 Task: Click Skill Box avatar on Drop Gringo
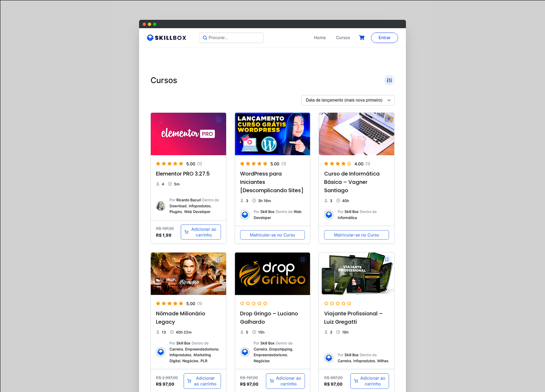click(x=245, y=352)
